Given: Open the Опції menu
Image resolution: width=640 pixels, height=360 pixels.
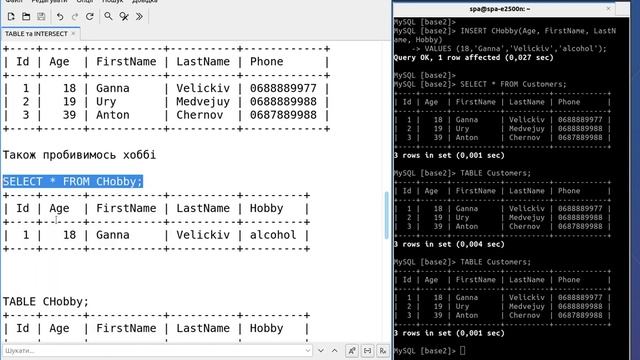Looking at the screenshot, I should pyautogui.click(x=85, y=2).
